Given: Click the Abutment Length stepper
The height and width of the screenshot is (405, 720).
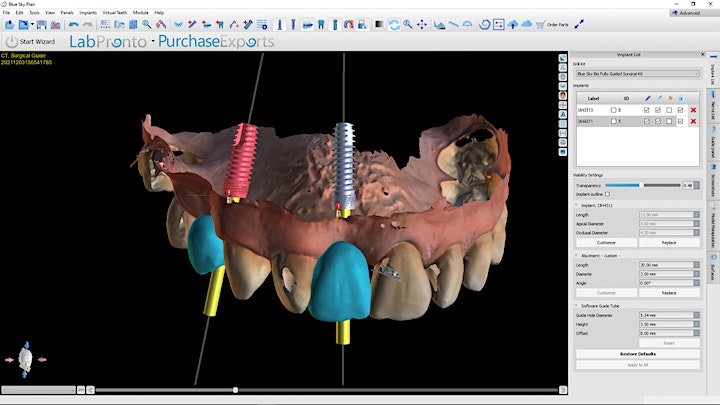Looking at the screenshot, I should [697, 265].
